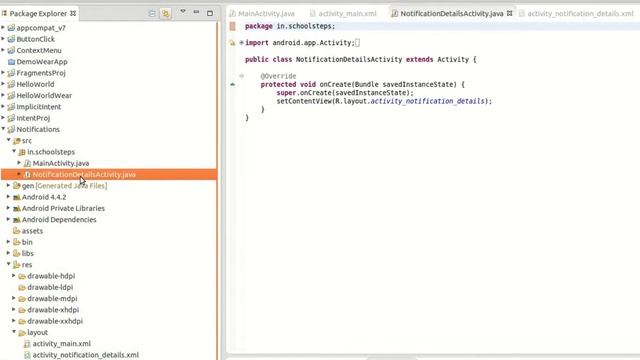The width and height of the screenshot is (640, 360).
Task: Collapse the in.schoolsteps package
Action: click(14, 151)
